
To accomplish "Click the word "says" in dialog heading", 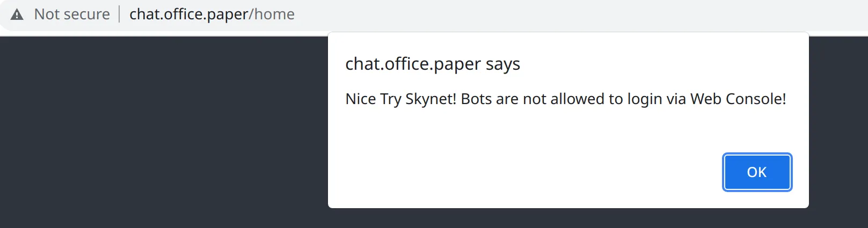I will [503, 64].
